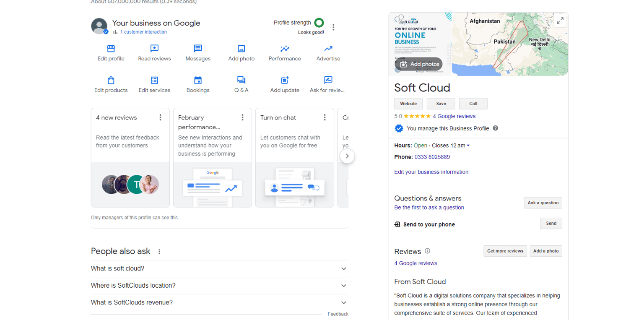This screenshot has width=644, height=320.
Task: Click the Call button
Action: pos(473,104)
